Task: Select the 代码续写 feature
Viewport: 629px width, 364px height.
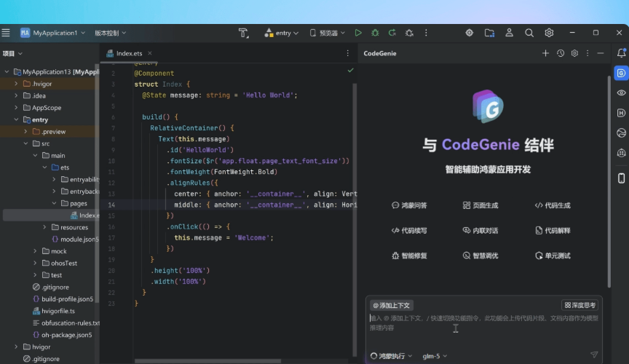Action: (x=409, y=230)
